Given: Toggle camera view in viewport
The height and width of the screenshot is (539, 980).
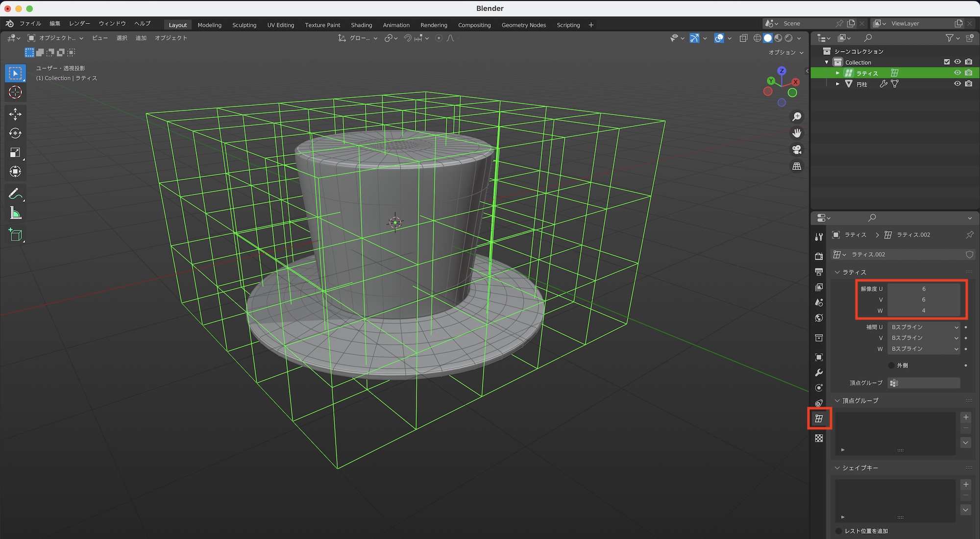Looking at the screenshot, I should 797,149.
